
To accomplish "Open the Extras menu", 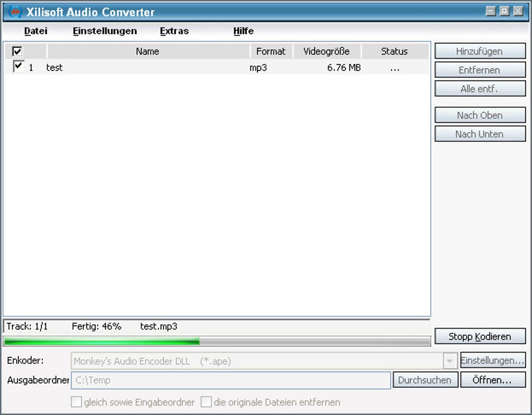I will coord(174,31).
